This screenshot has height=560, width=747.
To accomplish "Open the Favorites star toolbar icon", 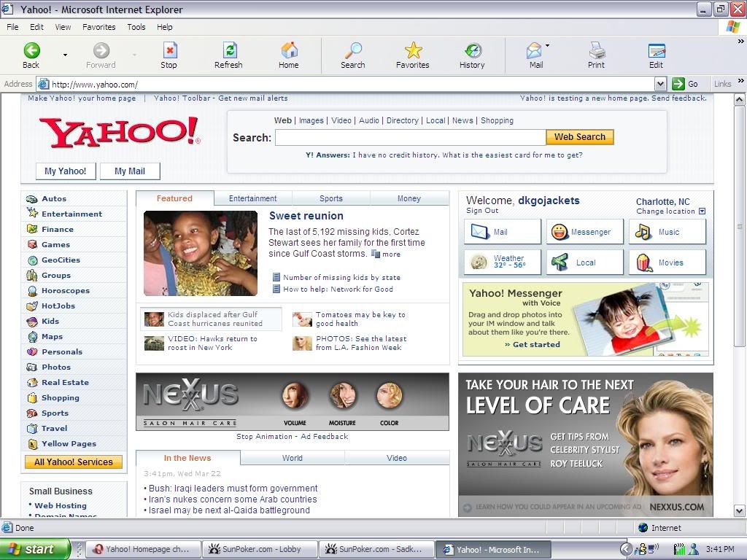I will 413,50.
